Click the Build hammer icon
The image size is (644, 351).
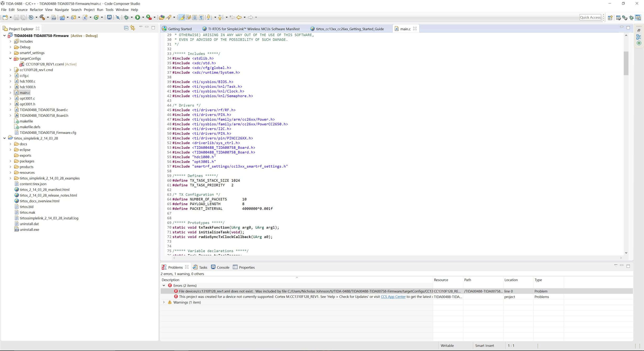(x=42, y=17)
